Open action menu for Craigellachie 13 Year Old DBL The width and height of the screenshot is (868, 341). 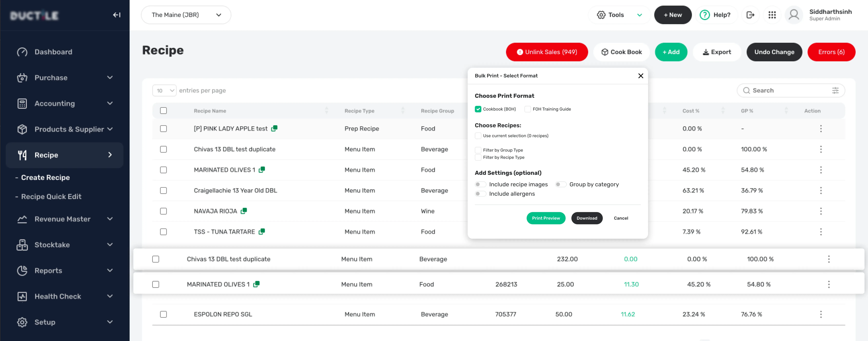821,190
